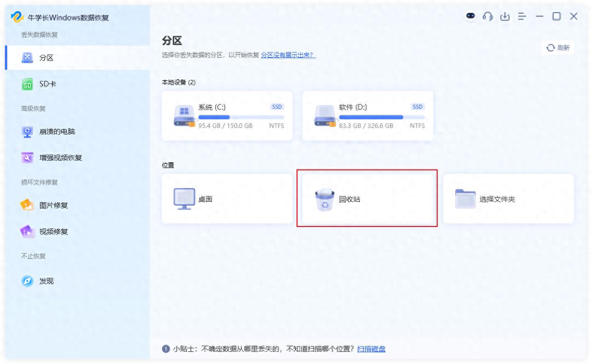Select the 软件 (D:) drive card
Image resolution: width=591 pixels, height=364 pixels.
pyautogui.click(x=367, y=116)
